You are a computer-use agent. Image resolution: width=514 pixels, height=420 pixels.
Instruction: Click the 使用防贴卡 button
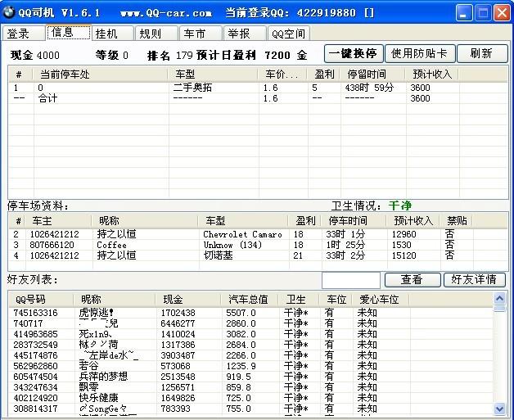(420, 53)
